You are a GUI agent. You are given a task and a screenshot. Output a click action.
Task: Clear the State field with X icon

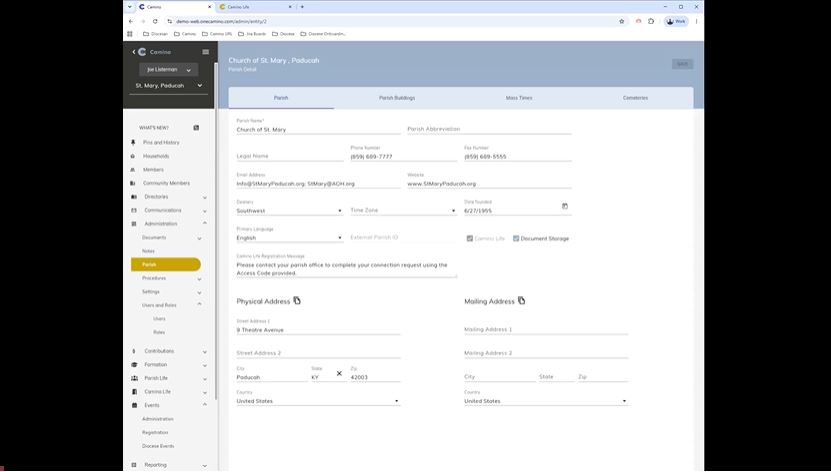coord(339,373)
